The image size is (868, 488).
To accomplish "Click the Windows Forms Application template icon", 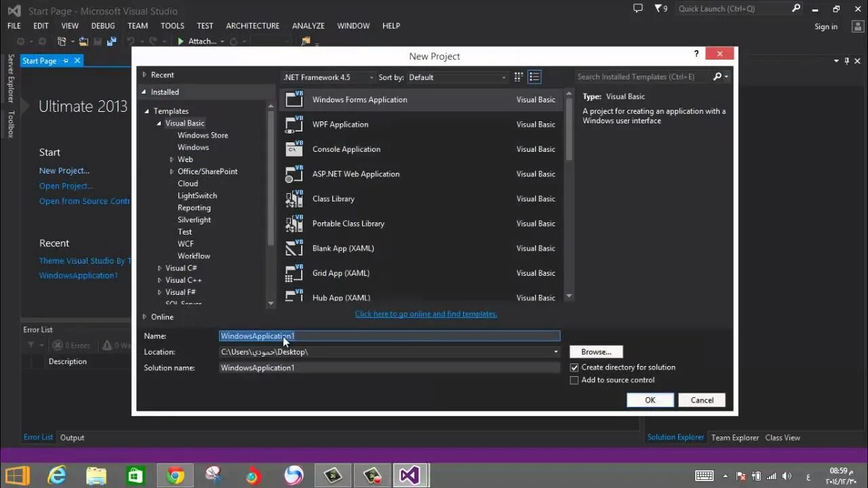I will (294, 100).
